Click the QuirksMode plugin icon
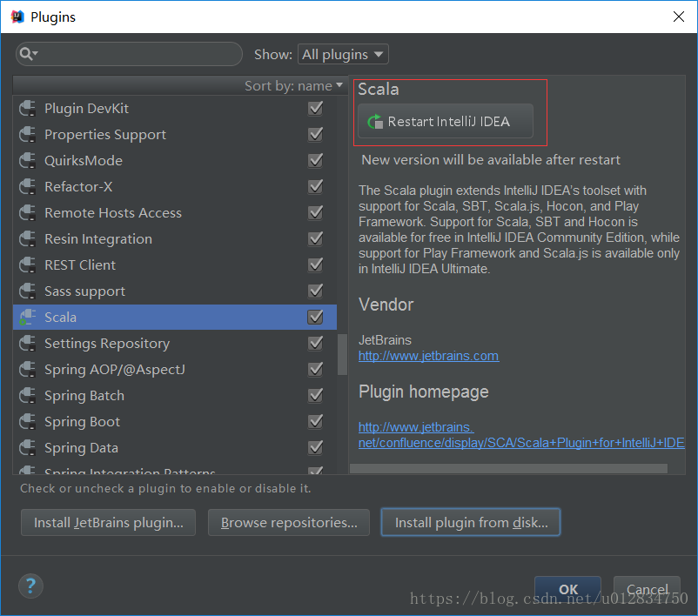Image resolution: width=698 pixels, height=616 pixels. [x=28, y=161]
